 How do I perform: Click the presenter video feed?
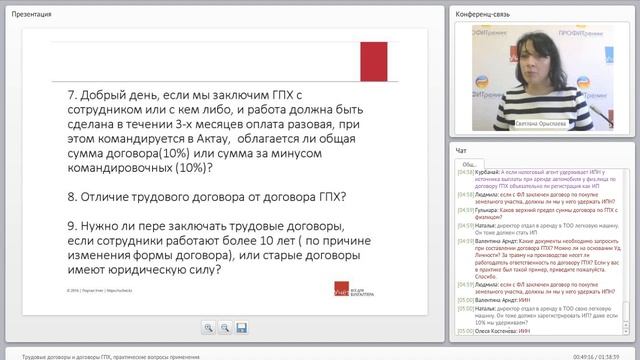[x=542, y=78]
